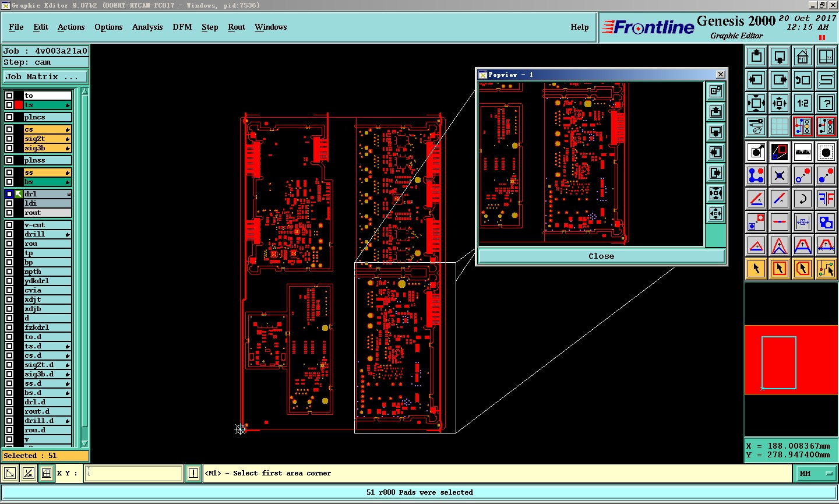Viewport: 839px width, 504px height.
Task: Select the single arrow select tool
Action: point(756,269)
